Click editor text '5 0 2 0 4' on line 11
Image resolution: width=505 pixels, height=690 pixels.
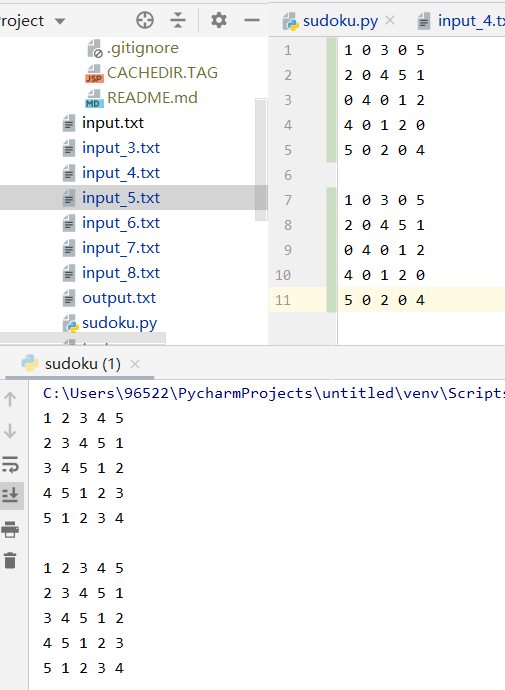384,300
